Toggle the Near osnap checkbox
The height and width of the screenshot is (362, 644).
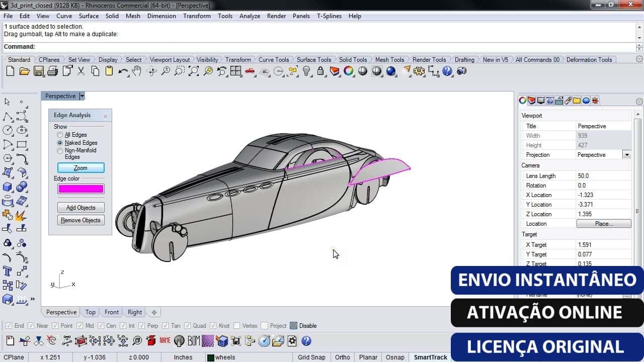point(31,326)
